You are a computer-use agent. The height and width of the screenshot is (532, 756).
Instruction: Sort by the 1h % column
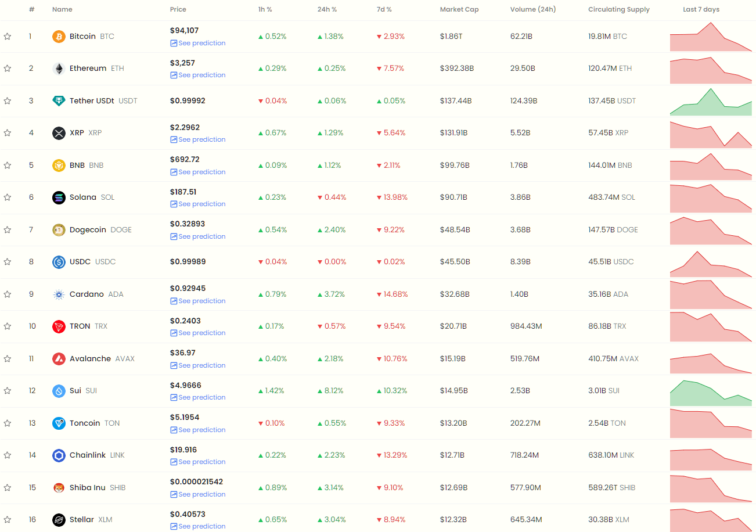[265, 9]
